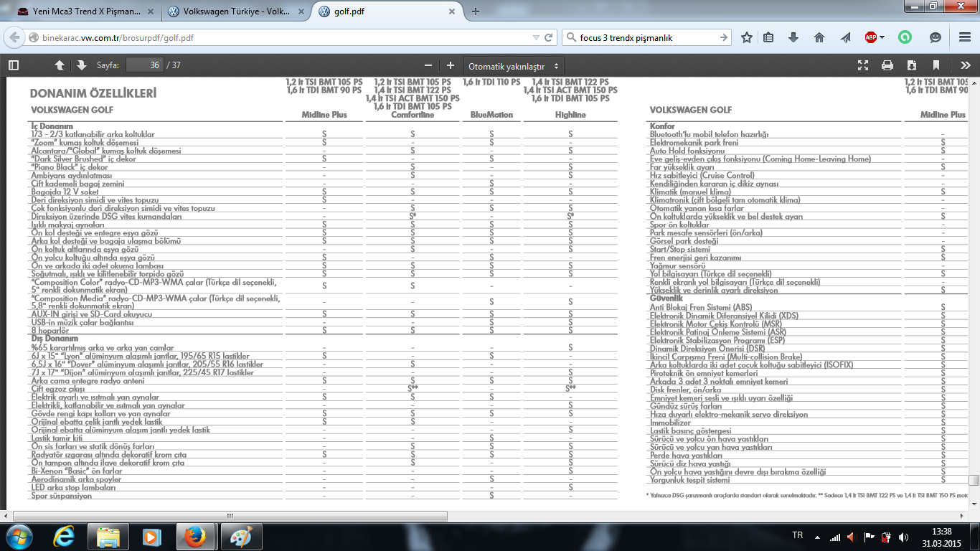Image resolution: width=980 pixels, height=551 pixels.
Task: Open Windows Media Player from taskbar
Action: click(151, 536)
